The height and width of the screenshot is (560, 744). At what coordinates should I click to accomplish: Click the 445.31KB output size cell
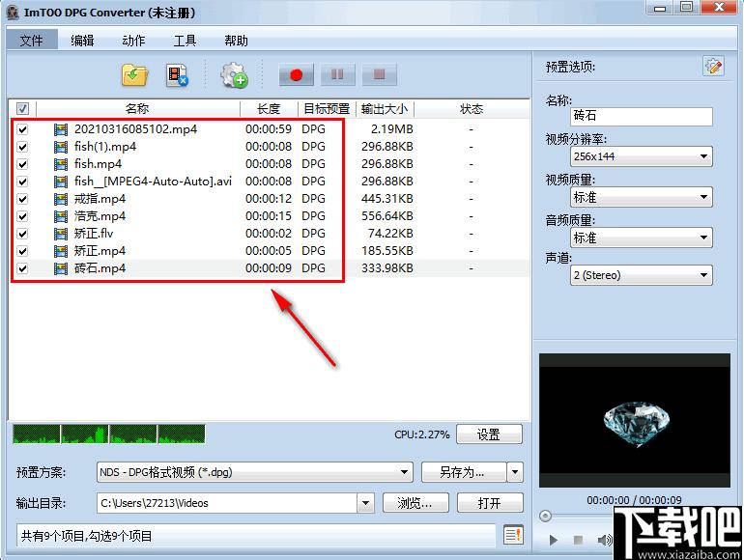(387, 199)
